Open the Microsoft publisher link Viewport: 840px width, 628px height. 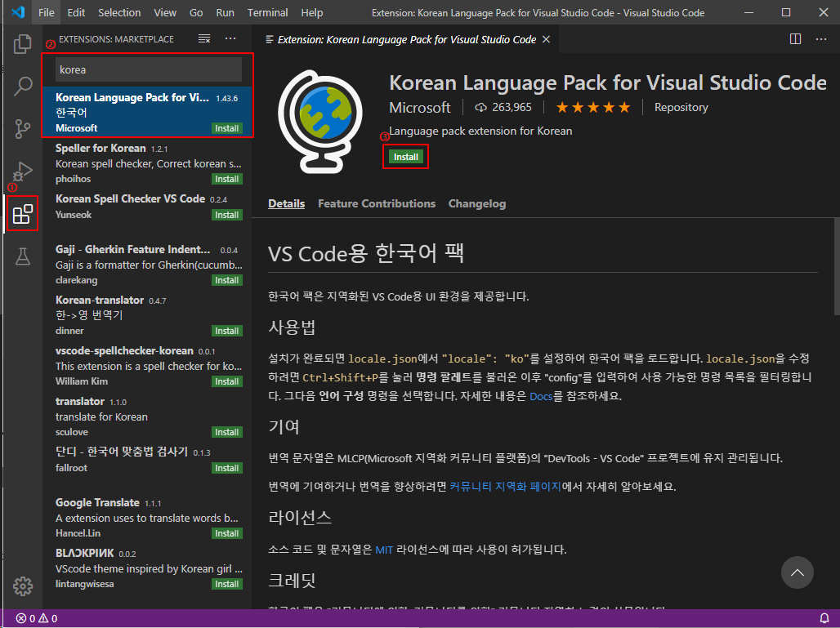click(x=420, y=108)
